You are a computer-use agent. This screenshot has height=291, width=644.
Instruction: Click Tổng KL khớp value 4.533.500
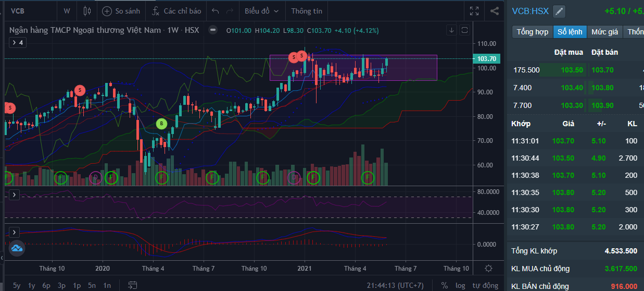click(621, 251)
